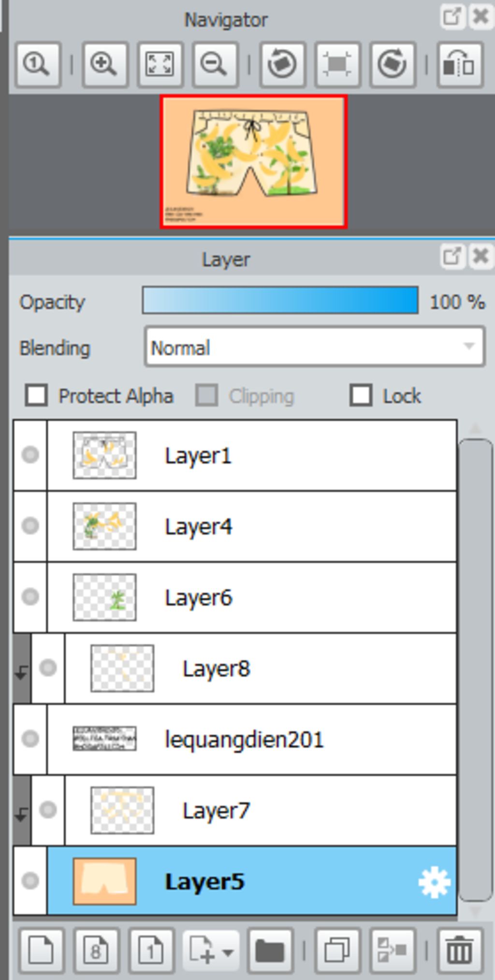Enable the Protect Alpha checkbox
The width and height of the screenshot is (495, 980).
coord(36,395)
